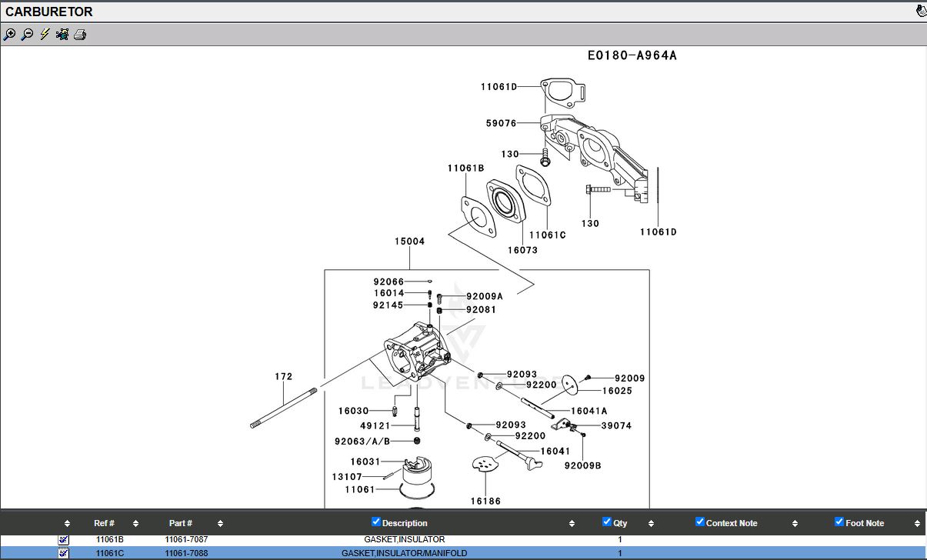The image size is (927, 560).
Task: Print the carburetor diagram
Action: click(80, 35)
